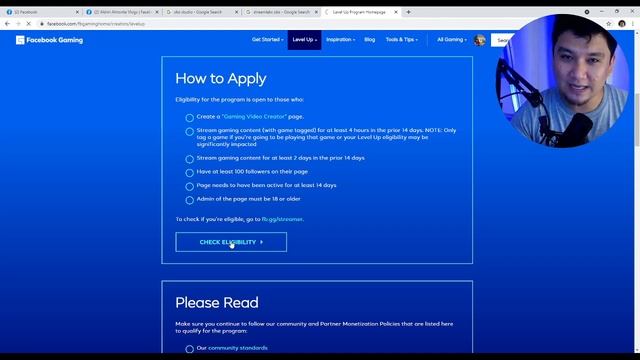The height and width of the screenshot is (360, 640).
Task: Open the user profile picture in the site header
Action: pyautogui.click(x=480, y=40)
